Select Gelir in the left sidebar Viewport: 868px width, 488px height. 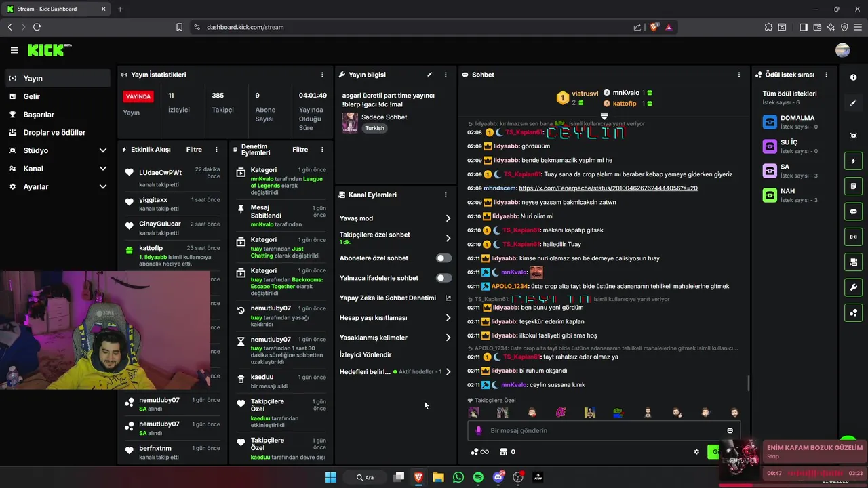(x=57, y=96)
